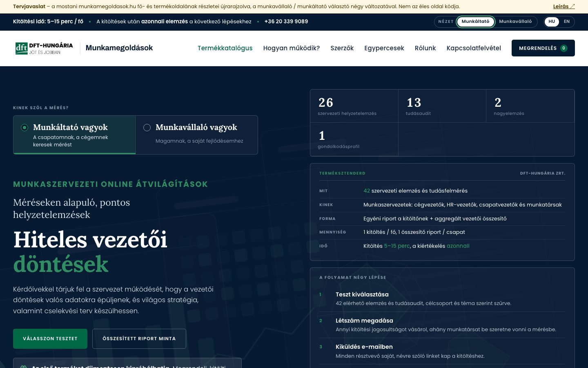The height and width of the screenshot is (368, 588).
Task: Click the IDŐ row "Kitöltés 5–15 perc"
Action: (442, 246)
